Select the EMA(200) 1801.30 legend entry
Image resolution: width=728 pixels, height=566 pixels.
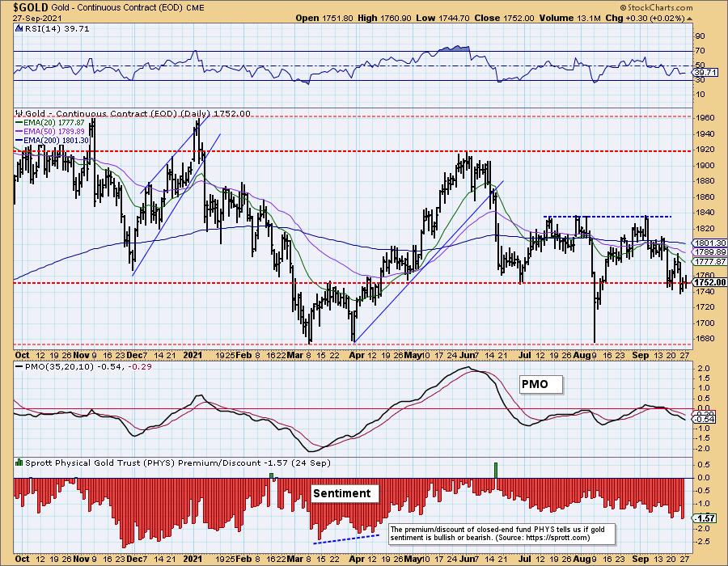(52, 140)
